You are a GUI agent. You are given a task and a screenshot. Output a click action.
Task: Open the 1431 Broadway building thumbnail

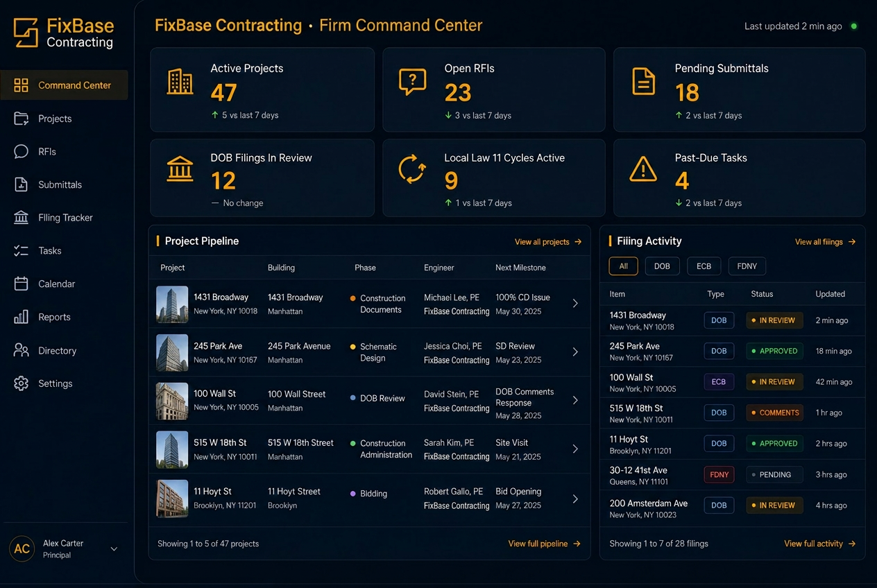click(172, 304)
